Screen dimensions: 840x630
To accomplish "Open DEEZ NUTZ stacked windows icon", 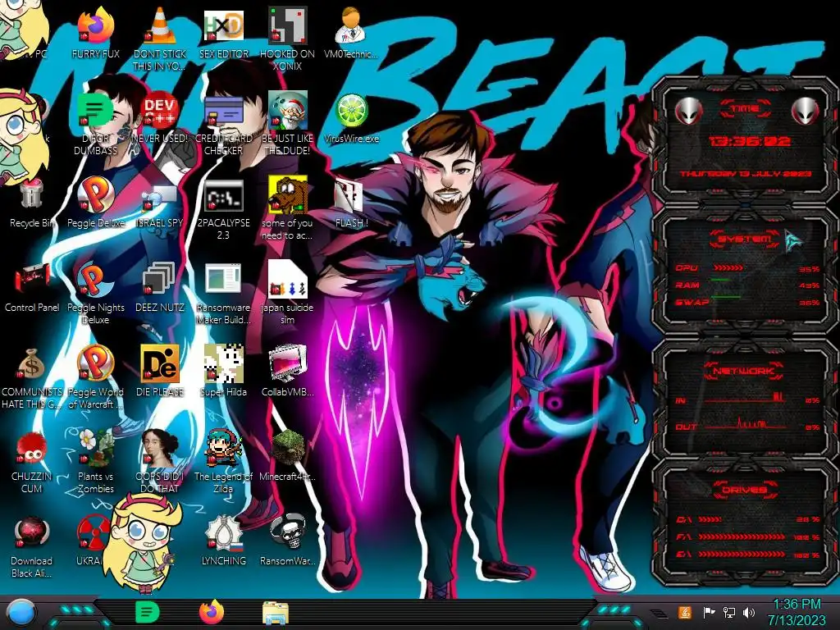I will point(159,279).
